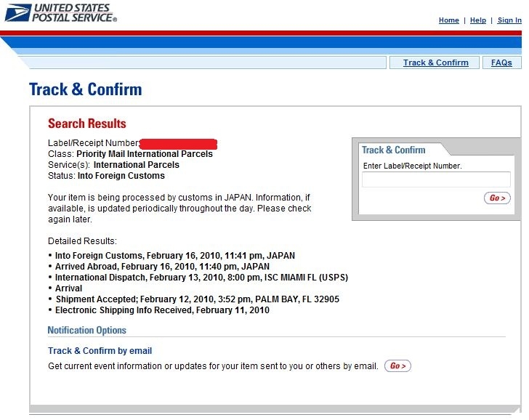Click the red redacted label number bar

(178, 144)
